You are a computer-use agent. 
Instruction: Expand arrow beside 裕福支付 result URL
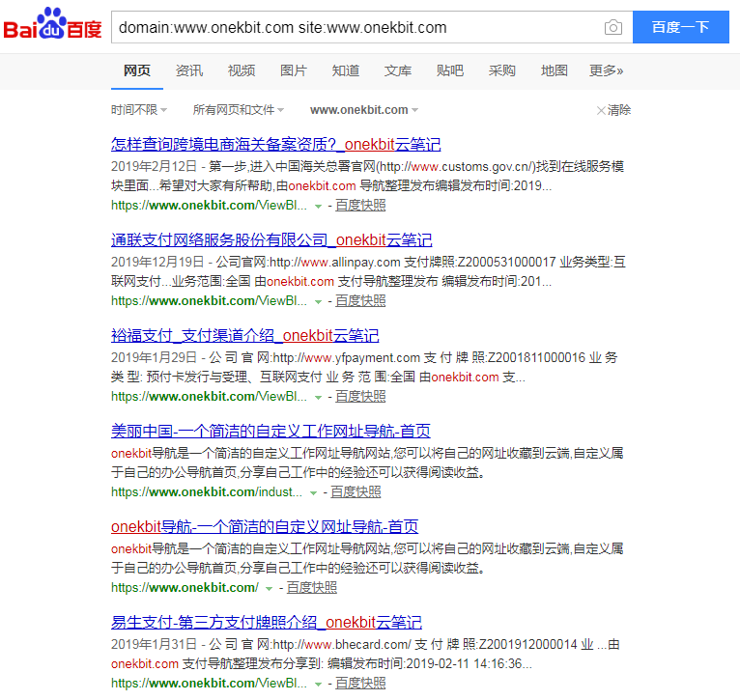[x=318, y=398]
